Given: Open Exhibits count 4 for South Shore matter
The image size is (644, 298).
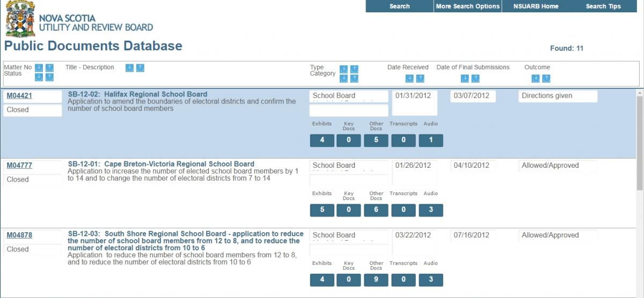Looking at the screenshot, I should (x=322, y=280).
